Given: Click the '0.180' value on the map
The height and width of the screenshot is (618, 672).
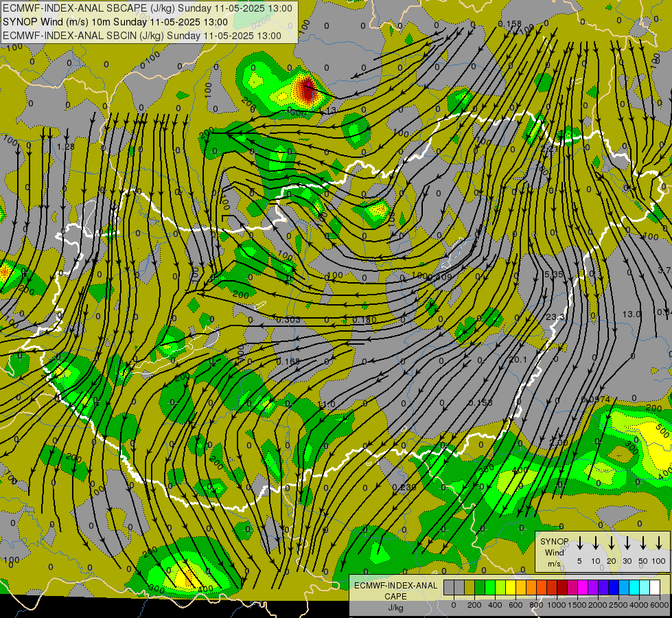Looking at the screenshot, I should [x=364, y=319].
